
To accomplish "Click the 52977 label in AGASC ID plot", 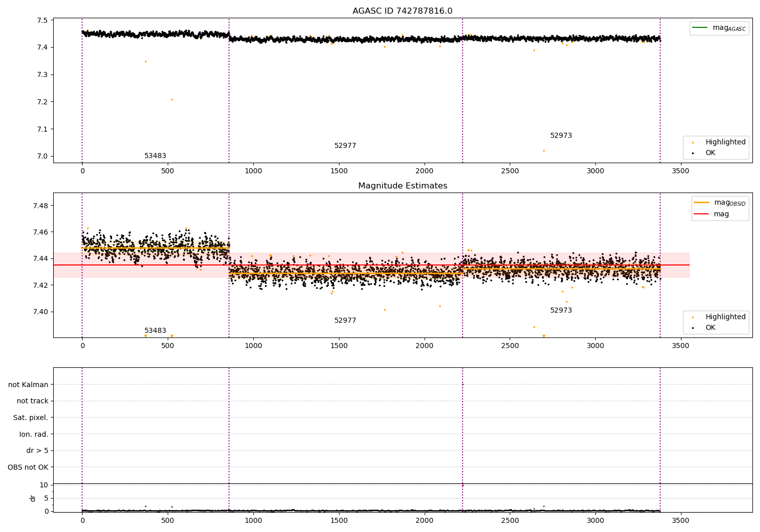I will pyautogui.click(x=345, y=146).
